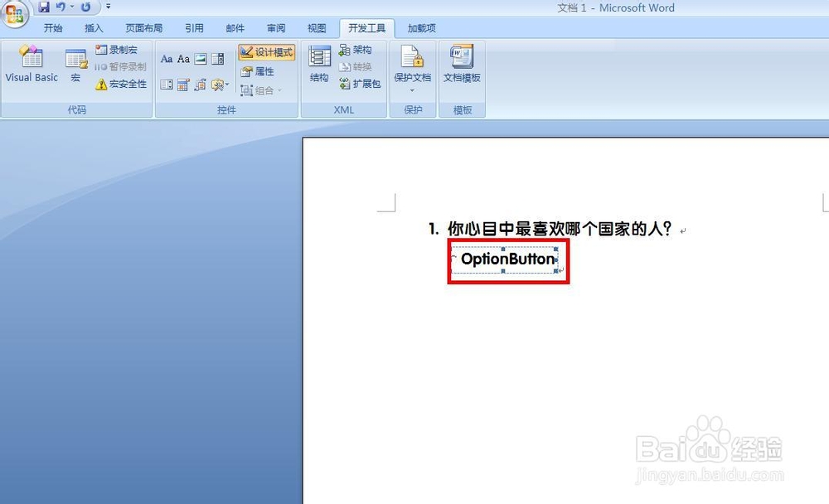Open the Visual Basic editor
This screenshot has width=829, height=504.
click(31, 62)
